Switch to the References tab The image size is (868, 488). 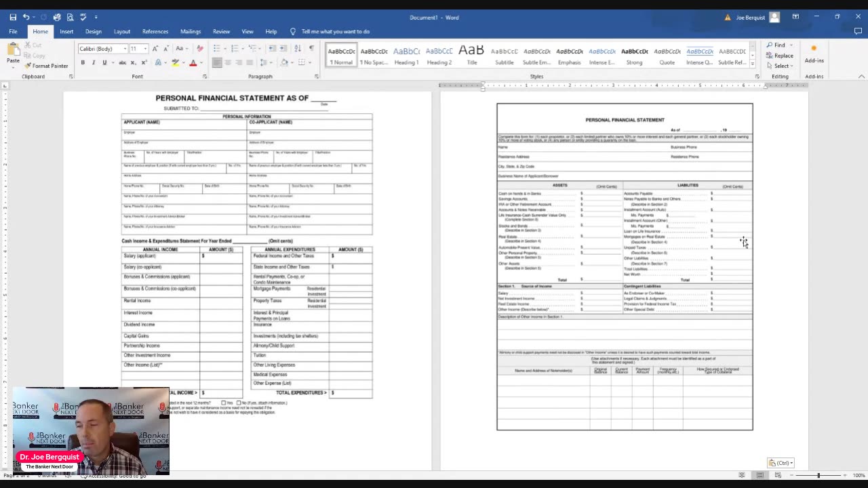pos(155,31)
